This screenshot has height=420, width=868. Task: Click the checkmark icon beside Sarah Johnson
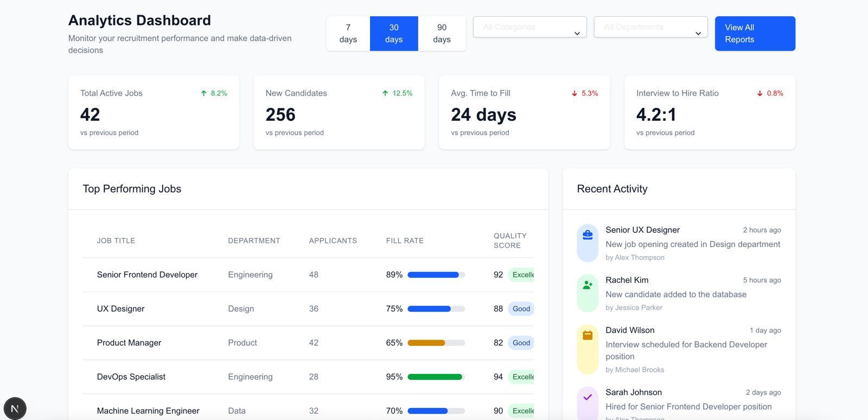588,397
